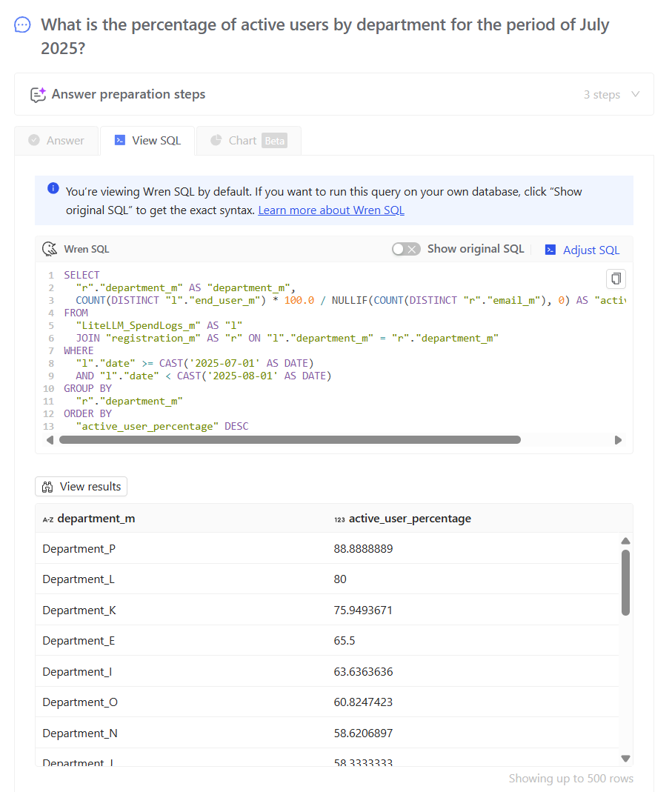Click the 60.8247423 value
This screenshot has width=672, height=792.
[363, 702]
